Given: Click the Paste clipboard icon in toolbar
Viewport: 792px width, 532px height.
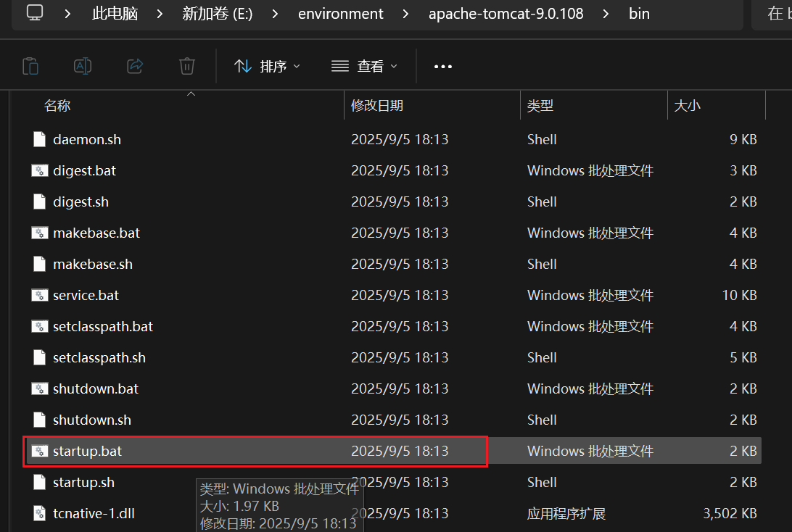Looking at the screenshot, I should 30,66.
